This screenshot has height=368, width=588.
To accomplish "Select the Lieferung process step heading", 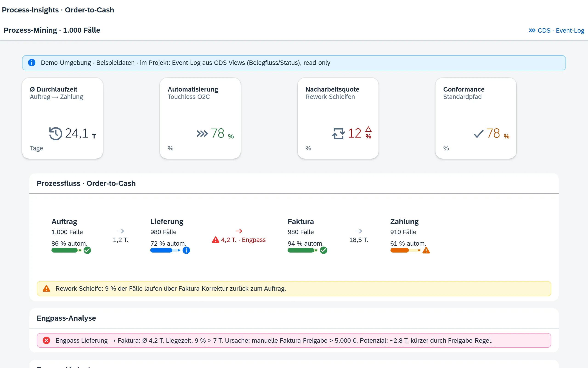I will click(x=167, y=221).
